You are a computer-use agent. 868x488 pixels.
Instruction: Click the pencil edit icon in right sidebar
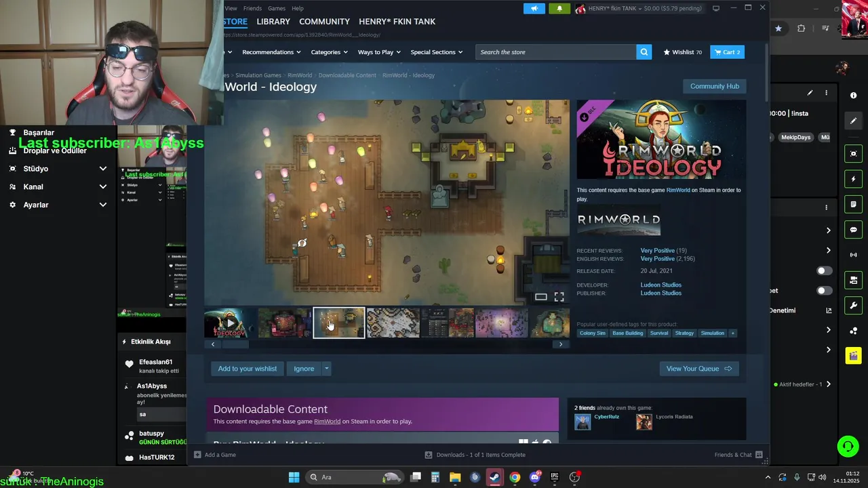click(854, 121)
